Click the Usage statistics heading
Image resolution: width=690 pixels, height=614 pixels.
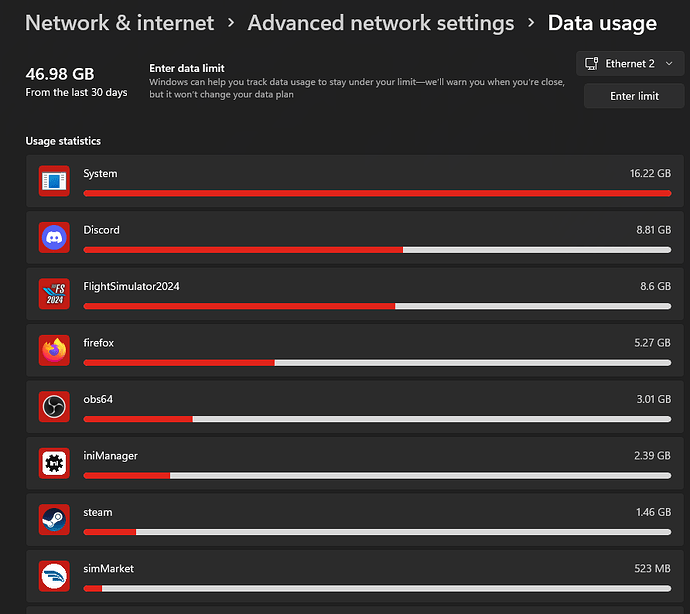click(x=63, y=141)
